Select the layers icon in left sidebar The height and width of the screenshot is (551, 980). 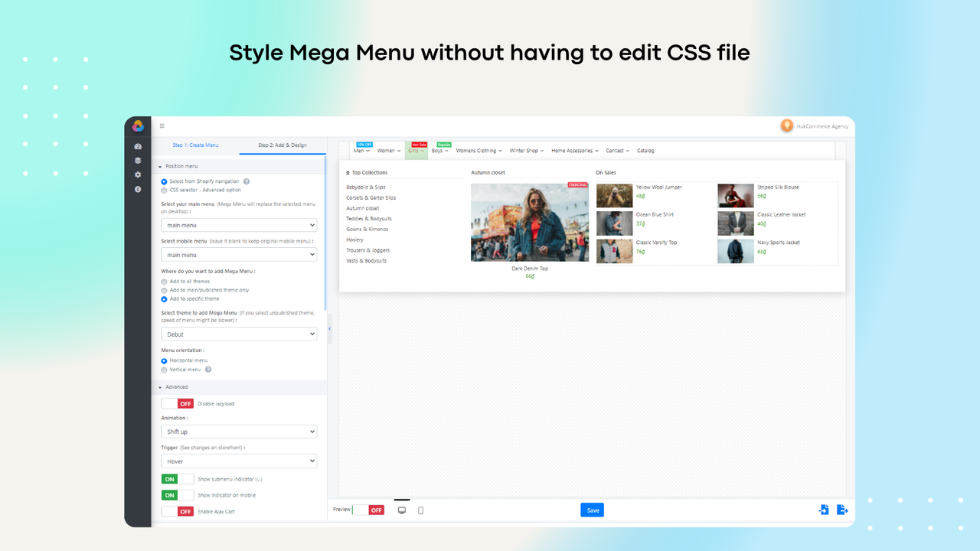tap(138, 160)
